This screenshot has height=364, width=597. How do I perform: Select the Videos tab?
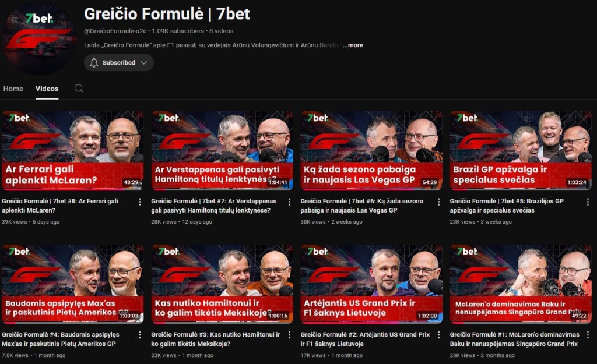[x=47, y=89]
